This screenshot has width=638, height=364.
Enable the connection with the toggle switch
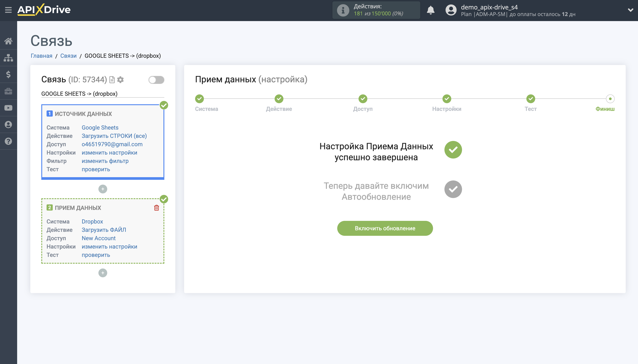156,79
